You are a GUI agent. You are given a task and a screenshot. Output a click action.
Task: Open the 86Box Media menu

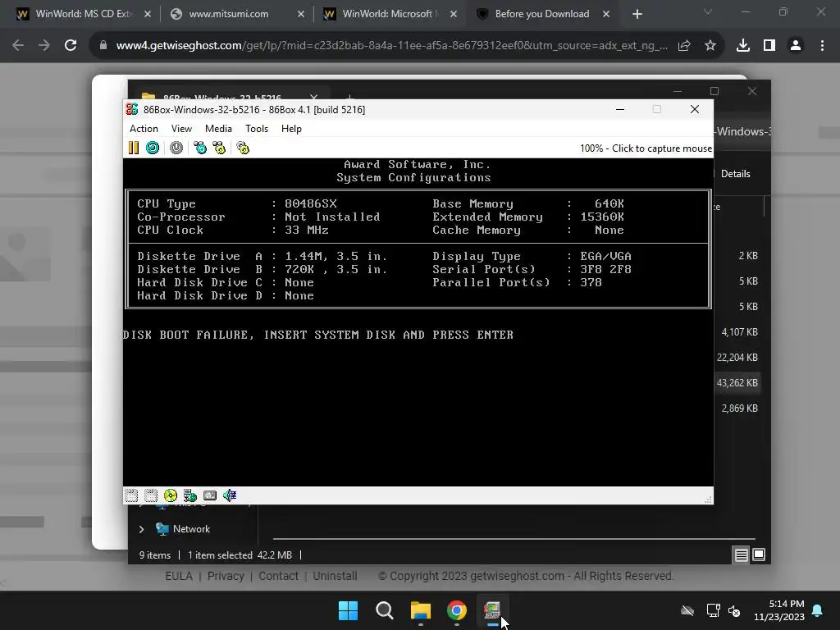[x=218, y=129]
